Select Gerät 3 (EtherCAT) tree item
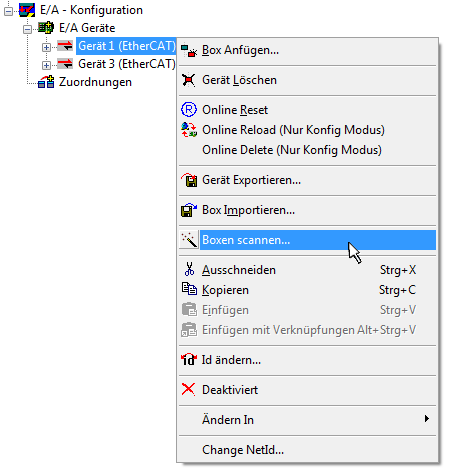The width and height of the screenshot is (450, 472). 127,64
